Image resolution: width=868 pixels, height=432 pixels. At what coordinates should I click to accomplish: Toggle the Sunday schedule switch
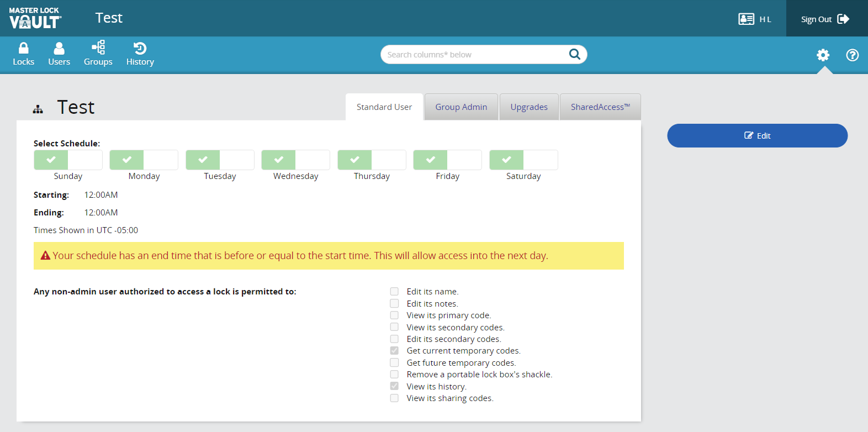[68, 160]
